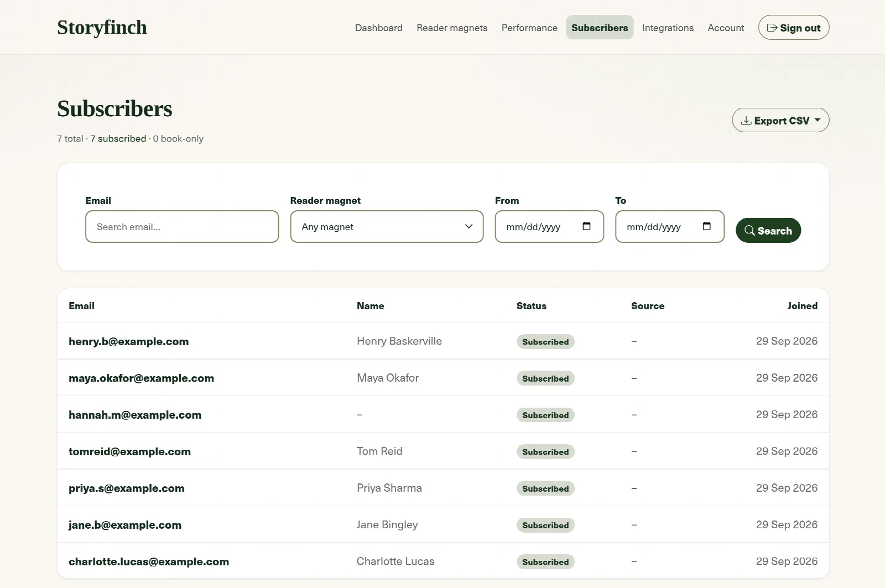Click the 7 total count text
Image resolution: width=885 pixels, height=588 pixels.
click(x=70, y=138)
